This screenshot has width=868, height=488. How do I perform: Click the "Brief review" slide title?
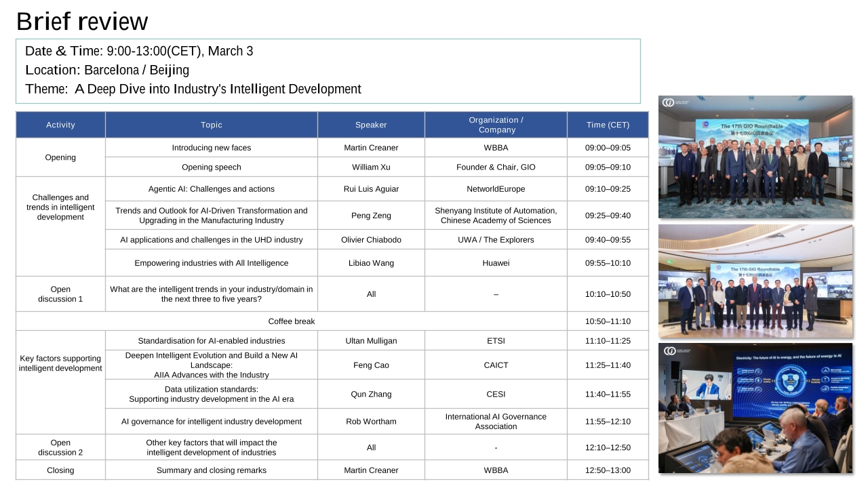[x=82, y=22]
